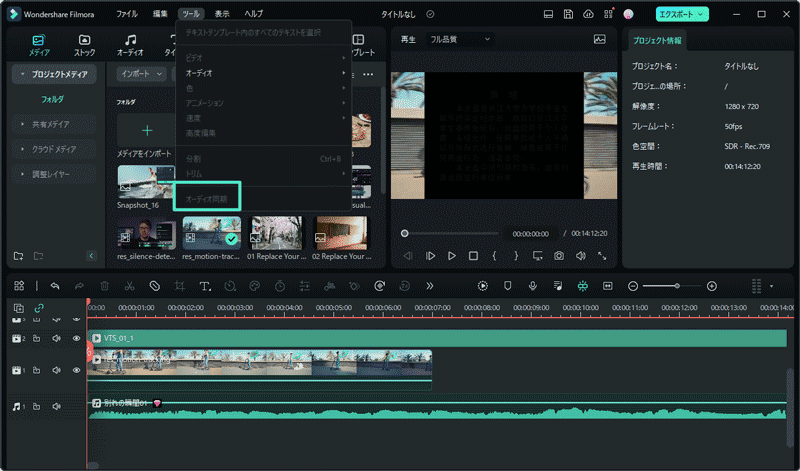This screenshot has height=471, width=800.
Task: Open the インポート dropdown
Action: click(141, 74)
